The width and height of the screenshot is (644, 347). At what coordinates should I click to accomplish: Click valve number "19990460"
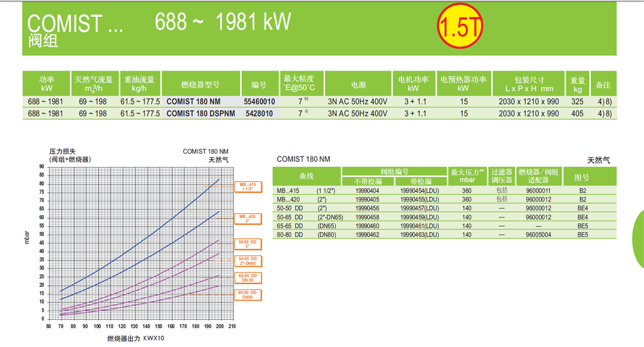point(368,226)
